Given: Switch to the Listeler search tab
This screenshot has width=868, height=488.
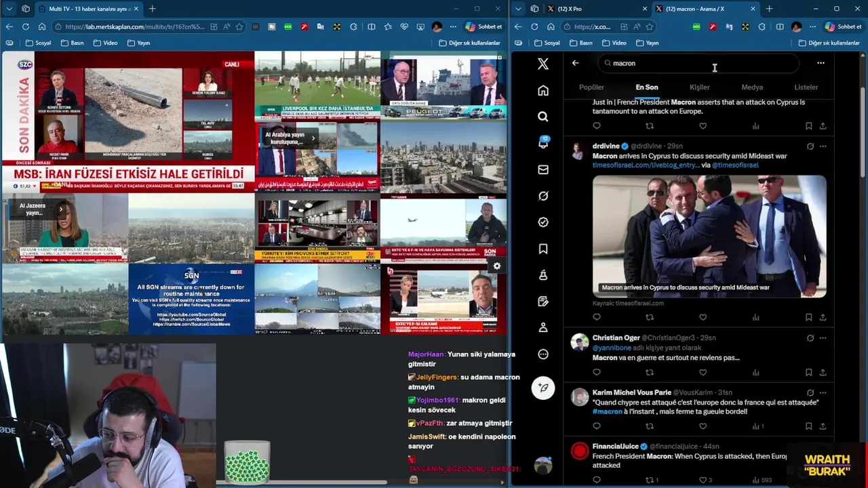Looking at the screenshot, I should pyautogui.click(x=806, y=87).
